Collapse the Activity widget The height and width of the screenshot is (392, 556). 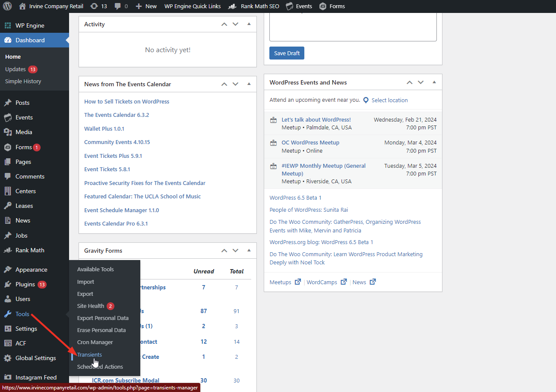(249, 24)
